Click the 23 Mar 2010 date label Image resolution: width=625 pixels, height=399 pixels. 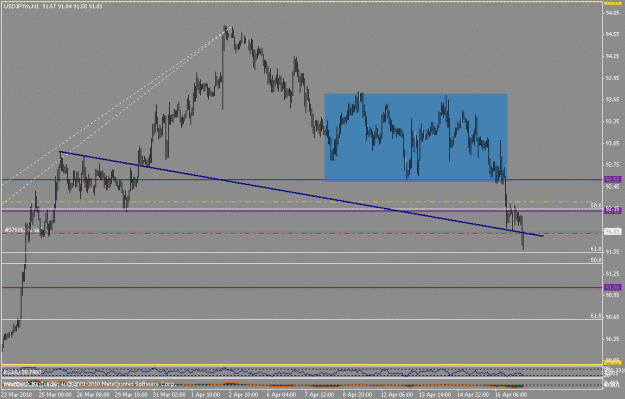pos(18,395)
